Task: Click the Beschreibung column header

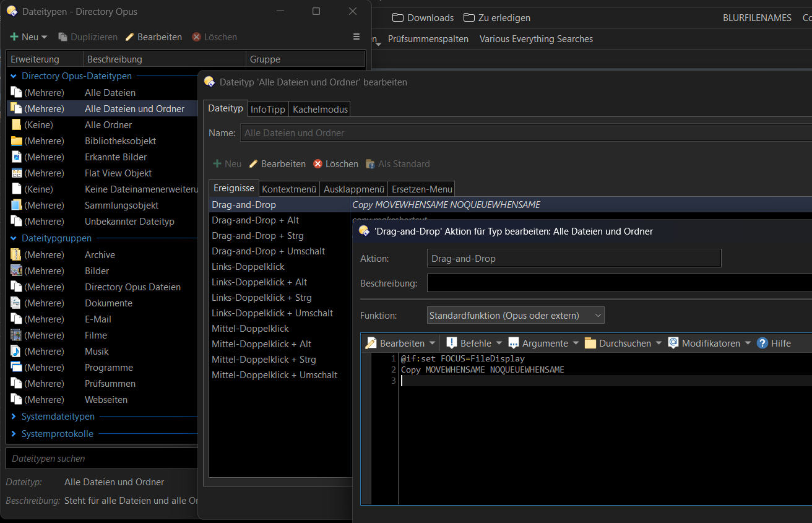Action: click(165, 59)
